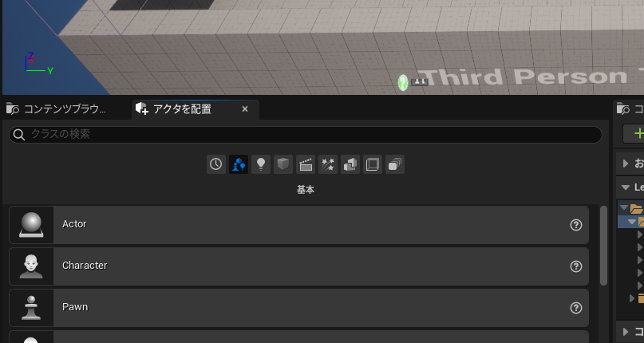
Task: Collapse the top open-folder tree node
Action: click(624, 207)
